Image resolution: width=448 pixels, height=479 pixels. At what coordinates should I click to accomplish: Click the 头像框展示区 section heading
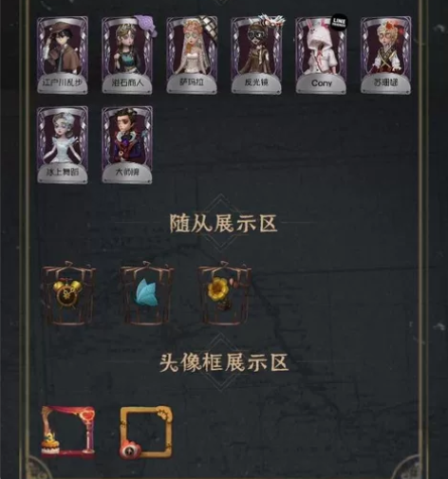(224, 362)
